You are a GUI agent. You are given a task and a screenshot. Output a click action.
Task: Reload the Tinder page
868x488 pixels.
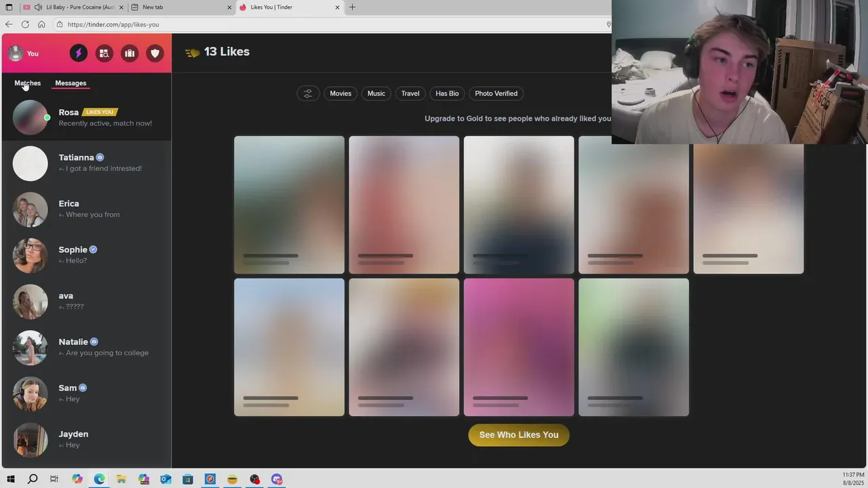pyautogui.click(x=25, y=24)
